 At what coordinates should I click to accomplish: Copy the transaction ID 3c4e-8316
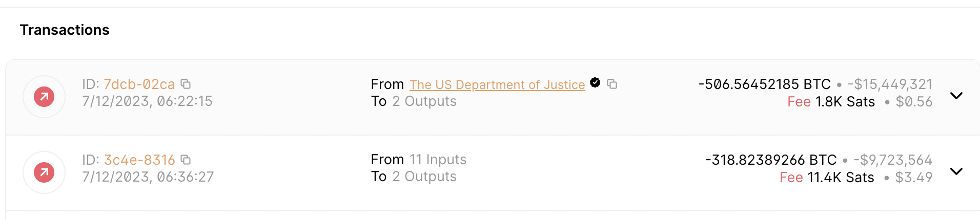tap(186, 160)
